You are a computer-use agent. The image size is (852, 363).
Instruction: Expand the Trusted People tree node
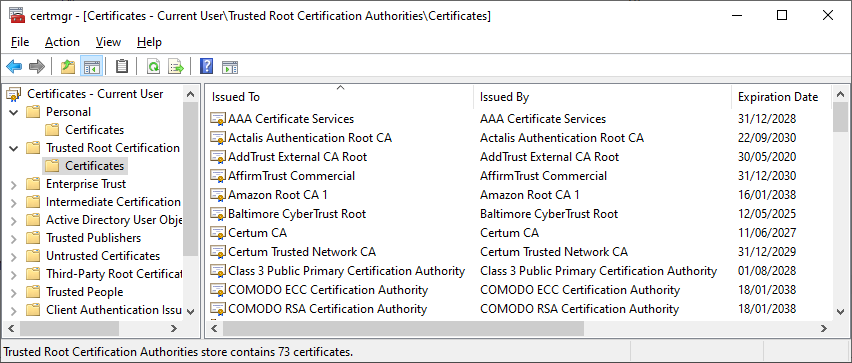pyautogui.click(x=14, y=292)
